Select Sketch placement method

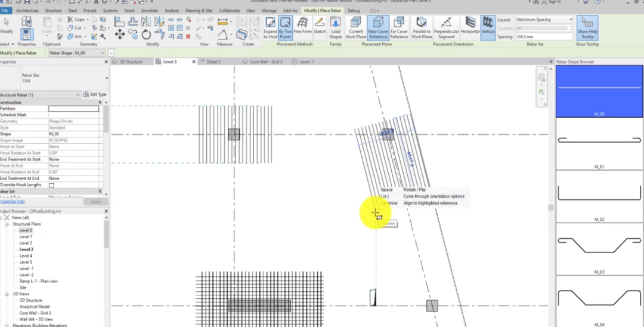(320, 26)
